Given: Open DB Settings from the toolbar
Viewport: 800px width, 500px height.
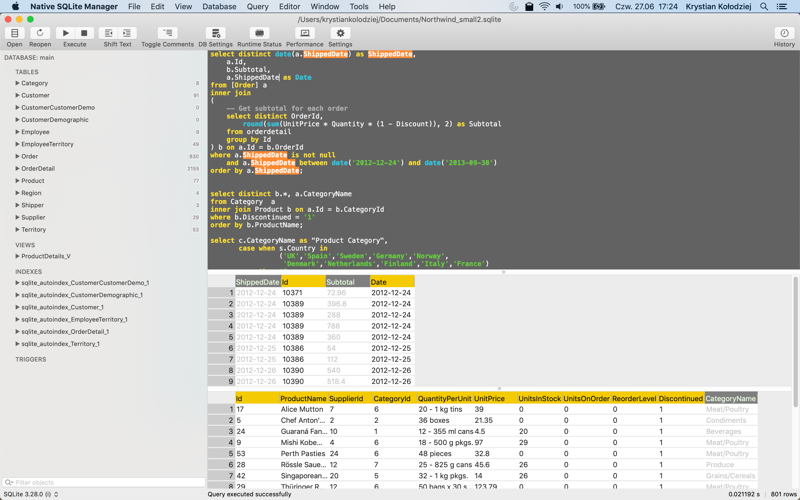Looking at the screenshot, I should pyautogui.click(x=215, y=34).
